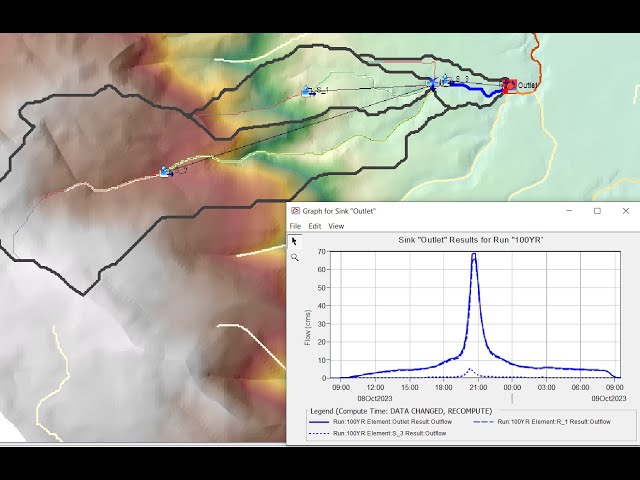Click the 08Oct2023 date label
The width and height of the screenshot is (640, 480).
pos(375,398)
